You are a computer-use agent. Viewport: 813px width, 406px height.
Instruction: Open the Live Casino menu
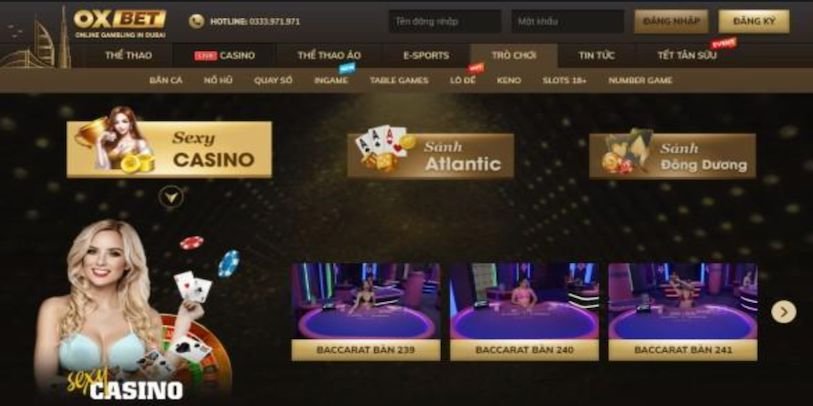[225, 55]
